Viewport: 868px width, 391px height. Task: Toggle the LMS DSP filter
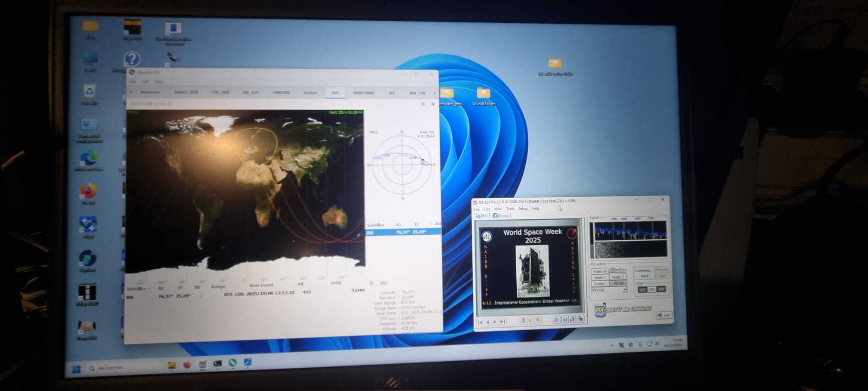[652, 290]
